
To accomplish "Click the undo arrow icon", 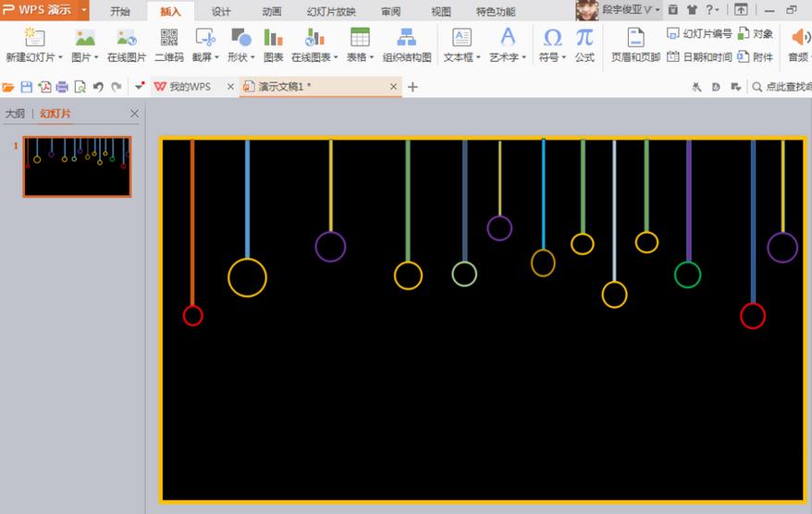I will click(98, 87).
